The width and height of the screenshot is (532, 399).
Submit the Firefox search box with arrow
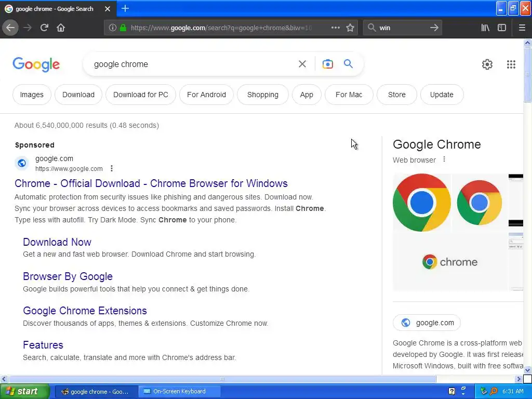coord(434,28)
